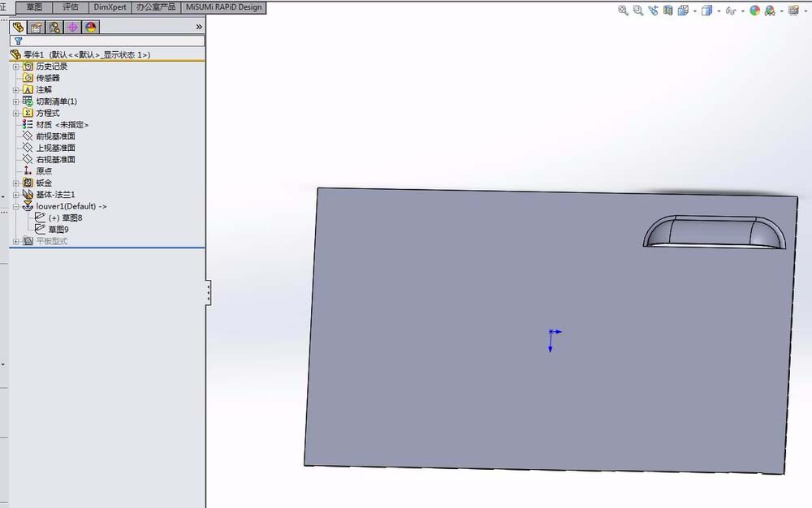812x508 pixels.
Task: Collapse the louver1(Default) feature
Action: pyautogui.click(x=15, y=206)
